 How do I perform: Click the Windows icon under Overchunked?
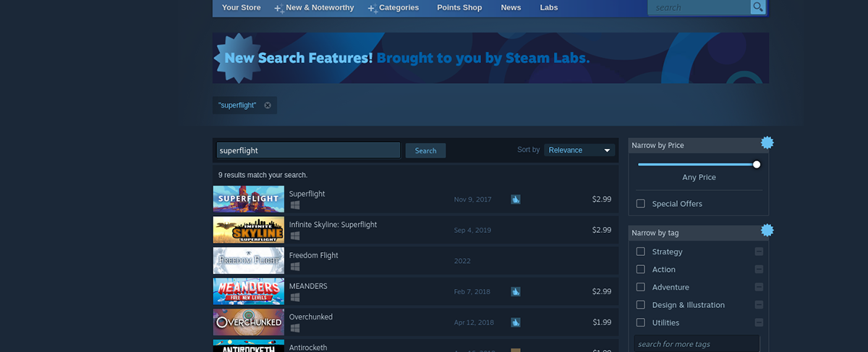pyautogui.click(x=294, y=328)
